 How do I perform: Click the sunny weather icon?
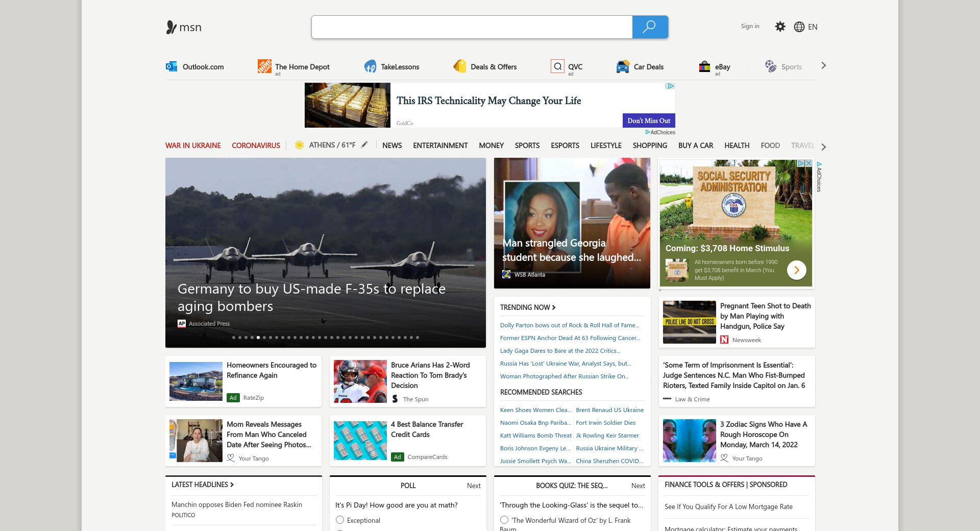[x=300, y=145]
